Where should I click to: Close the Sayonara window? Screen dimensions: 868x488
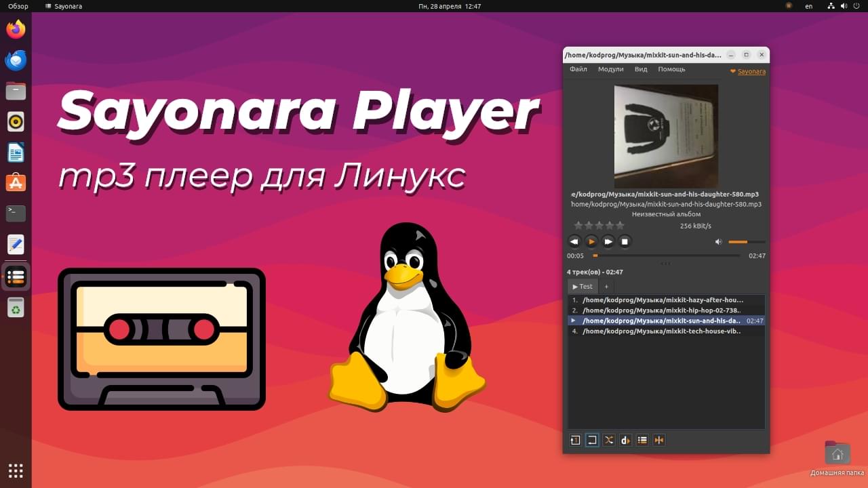(x=762, y=55)
